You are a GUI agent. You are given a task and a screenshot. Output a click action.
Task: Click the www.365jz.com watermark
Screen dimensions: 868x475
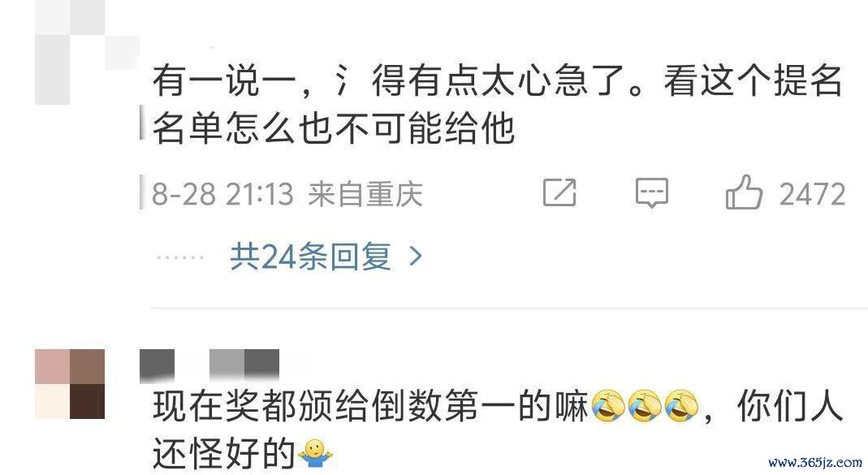click(815, 462)
